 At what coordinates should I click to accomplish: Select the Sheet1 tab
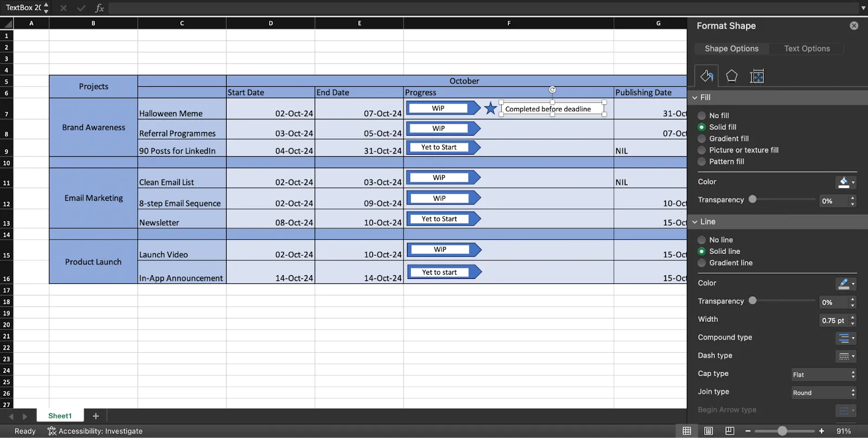[x=60, y=416]
